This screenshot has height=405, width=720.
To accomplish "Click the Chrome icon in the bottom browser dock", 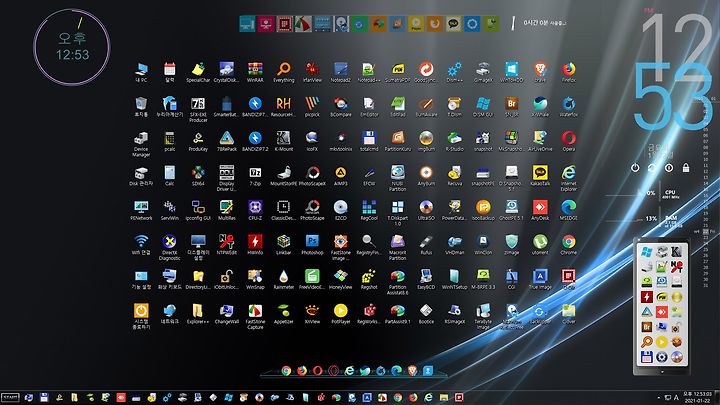I will 286,371.
